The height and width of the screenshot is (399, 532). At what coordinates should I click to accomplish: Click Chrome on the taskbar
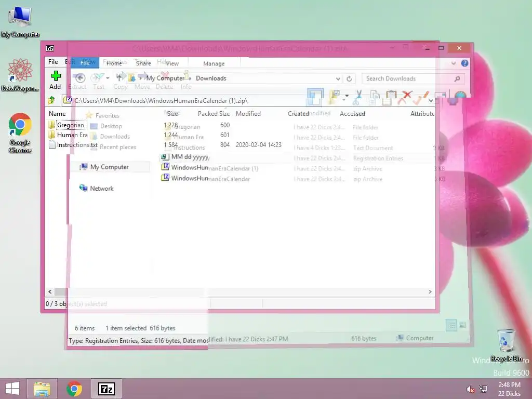pyautogui.click(x=74, y=389)
